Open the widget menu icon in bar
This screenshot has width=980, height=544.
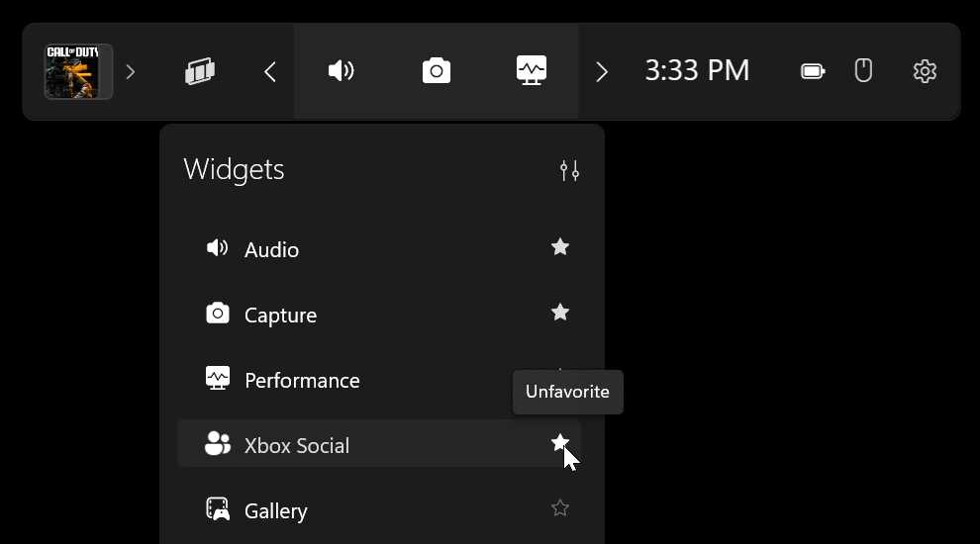tap(200, 71)
